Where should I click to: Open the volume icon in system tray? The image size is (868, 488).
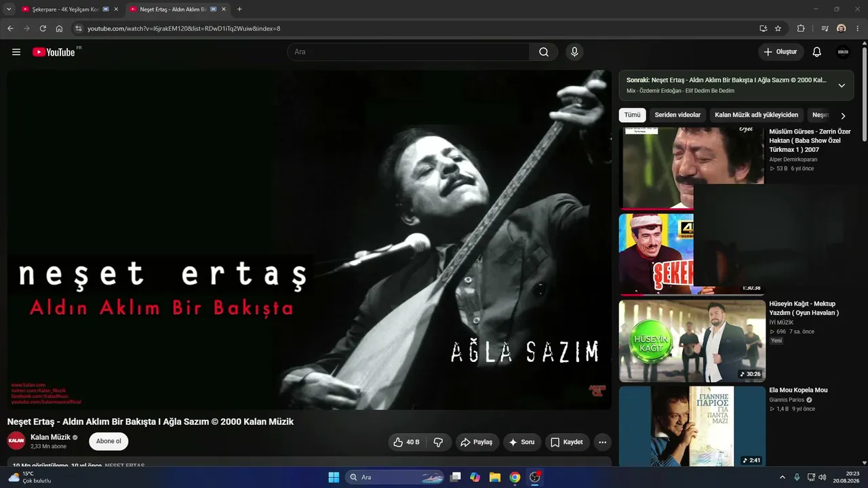click(x=822, y=477)
